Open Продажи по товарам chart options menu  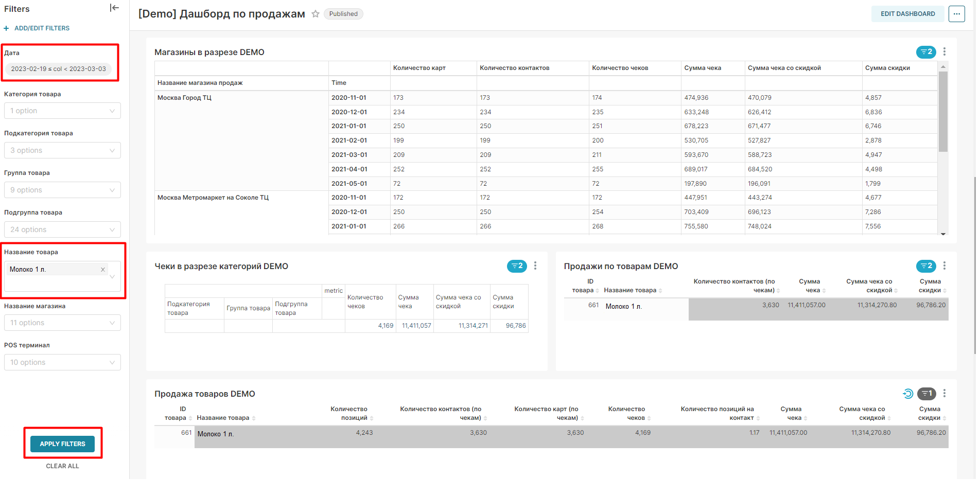click(944, 266)
